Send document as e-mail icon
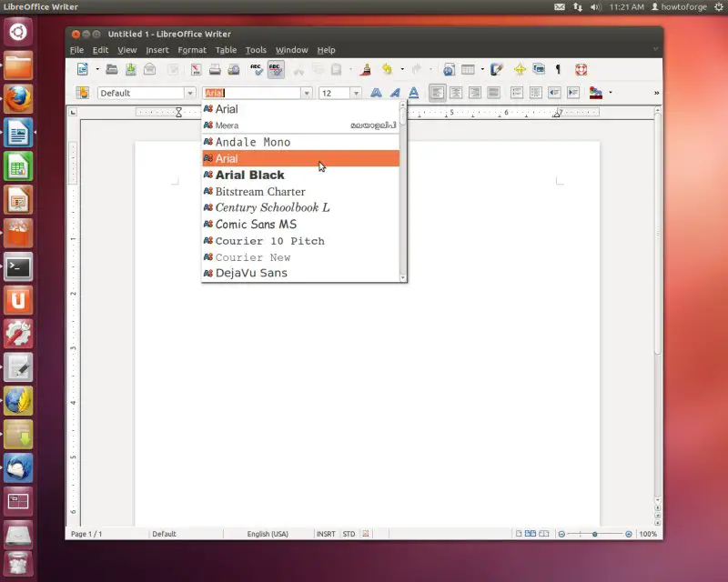 149,70
